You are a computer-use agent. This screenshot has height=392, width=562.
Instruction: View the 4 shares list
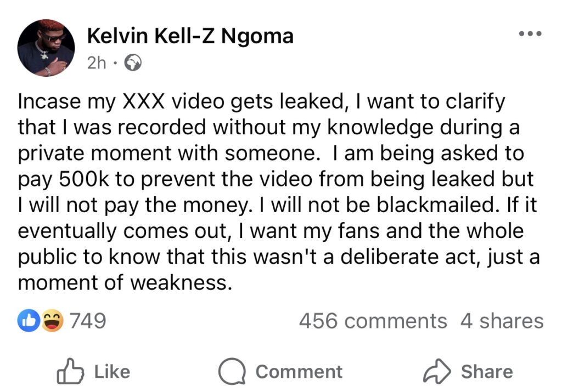tap(502, 321)
